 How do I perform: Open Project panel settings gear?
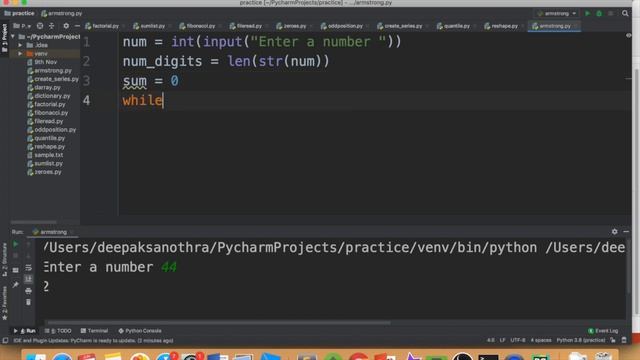click(66, 26)
